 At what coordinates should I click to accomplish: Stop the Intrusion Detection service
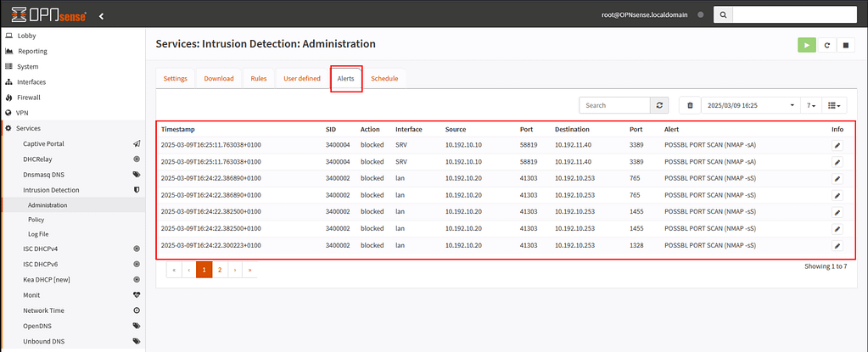[x=845, y=45]
